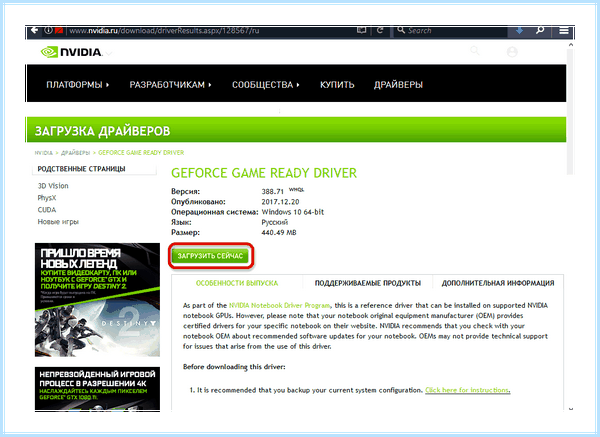Select language value Русский
Image resolution: width=600 pixels, height=437 pixels.
click(x=275, y=222)
